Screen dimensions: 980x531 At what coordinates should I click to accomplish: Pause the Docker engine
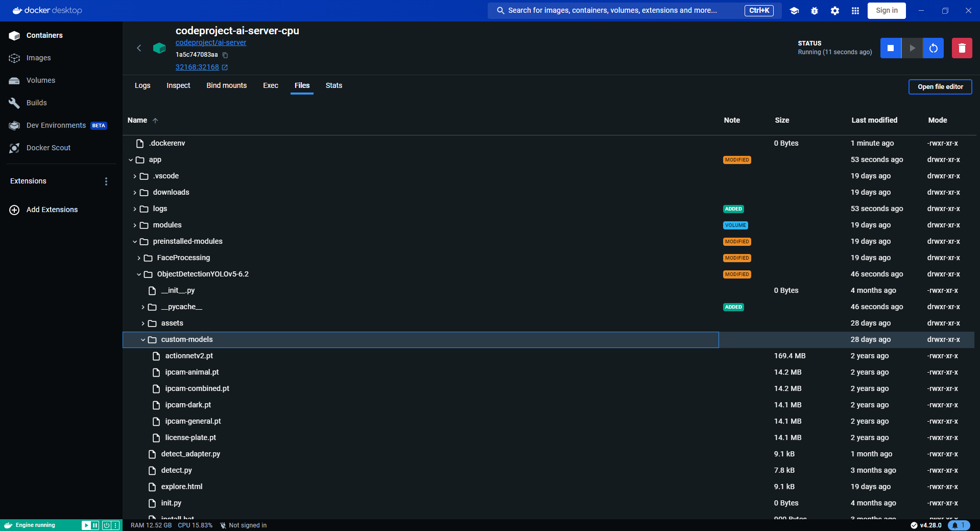click(x=95, y=525)
